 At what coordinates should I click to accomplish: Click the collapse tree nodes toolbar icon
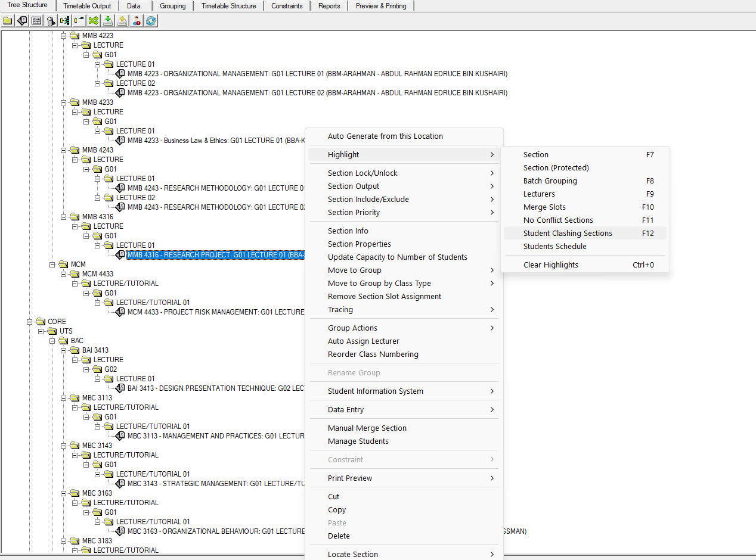pyautogui.click(x=79, y=21)
